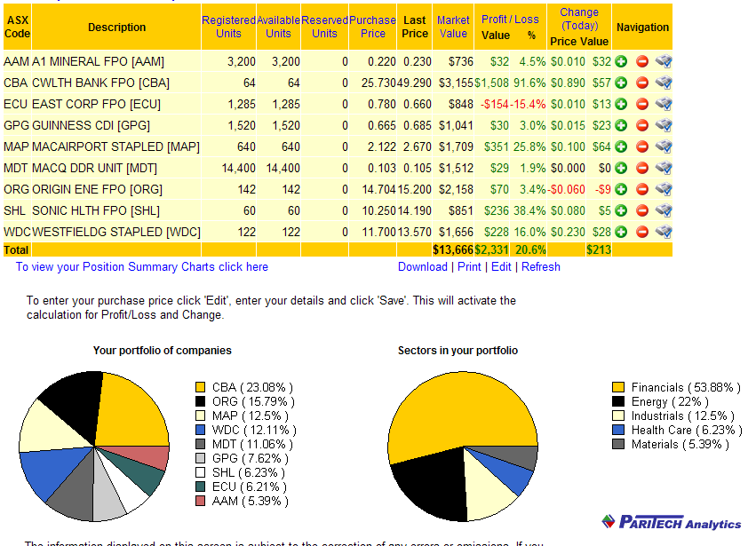Click the red minus icon for CBA
Screen dimensions: 756x546
pyautogui.click(x=642, y=83)
